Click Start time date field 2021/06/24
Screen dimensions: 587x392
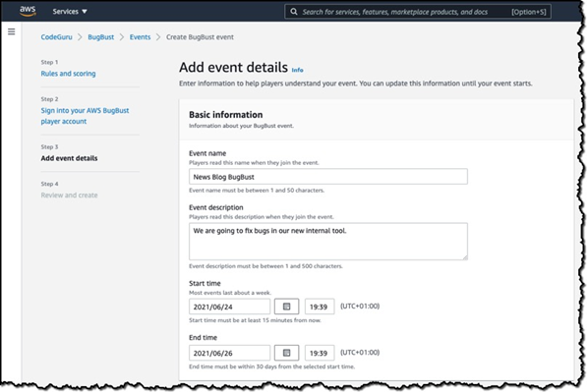(229, 307)
